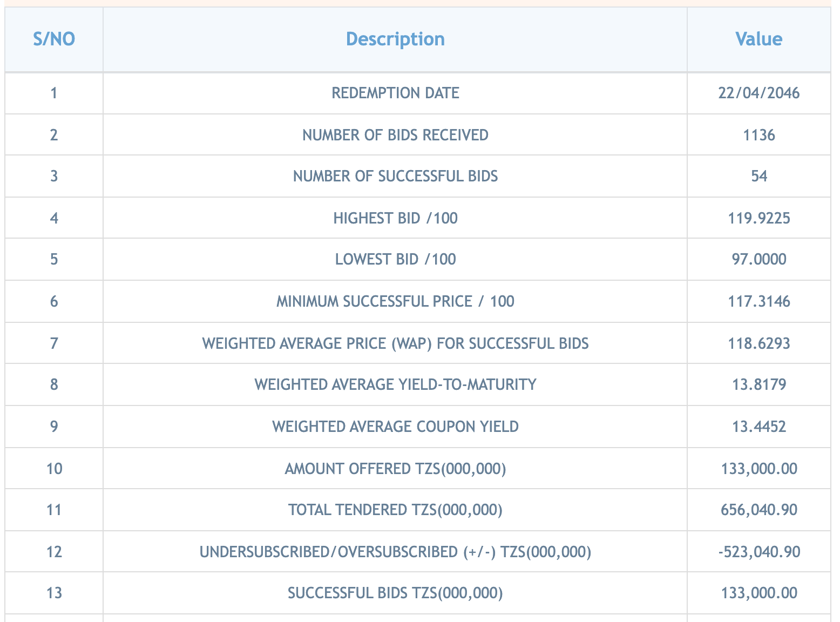Screen dimensions: 840x622
Task: Click serial number 11 cell
Action: coord(54,510)
